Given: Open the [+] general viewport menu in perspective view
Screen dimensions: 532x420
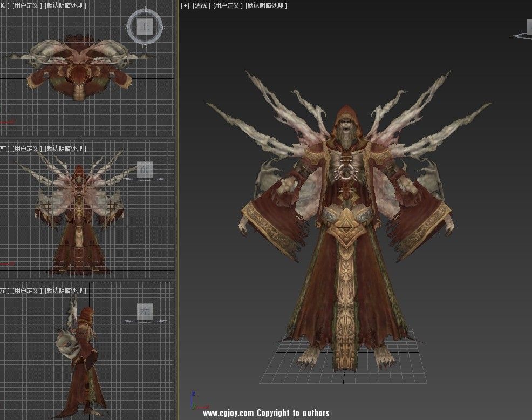Looking at the screenshot, I should pos(185,5).
